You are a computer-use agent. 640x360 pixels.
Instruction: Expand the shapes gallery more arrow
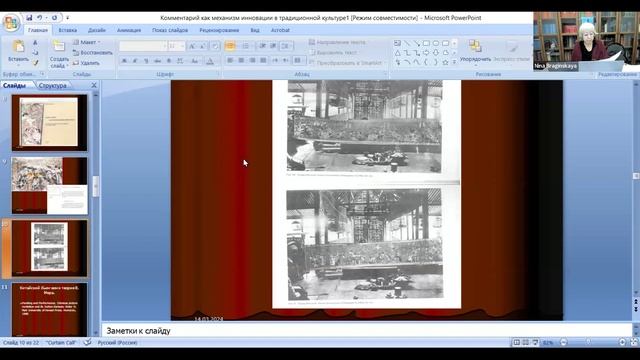click(x=454, y=62)
